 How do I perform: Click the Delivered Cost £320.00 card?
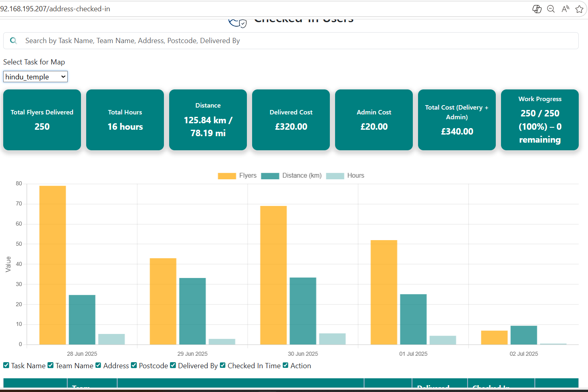(291, 120)
